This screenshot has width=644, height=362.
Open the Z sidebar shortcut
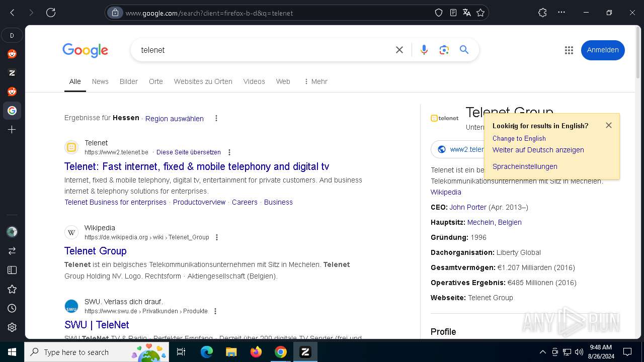(12, 73)
